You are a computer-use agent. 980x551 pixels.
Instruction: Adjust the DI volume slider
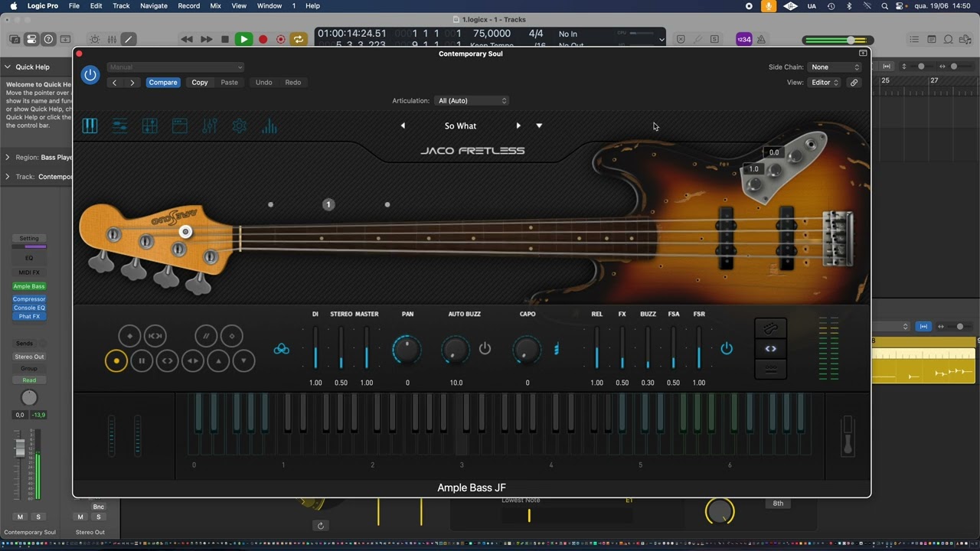315,349
